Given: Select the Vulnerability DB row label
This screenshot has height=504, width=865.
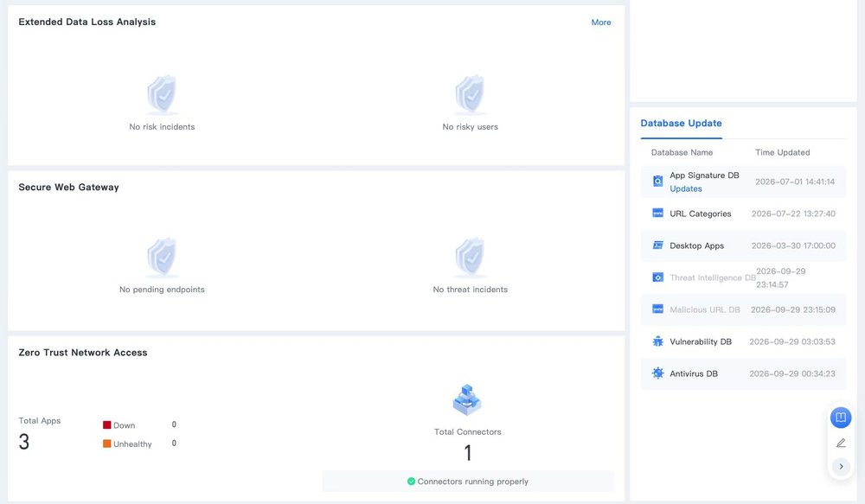Looking at the screenshot, I should pyautogui.click(x=701, y=341).
